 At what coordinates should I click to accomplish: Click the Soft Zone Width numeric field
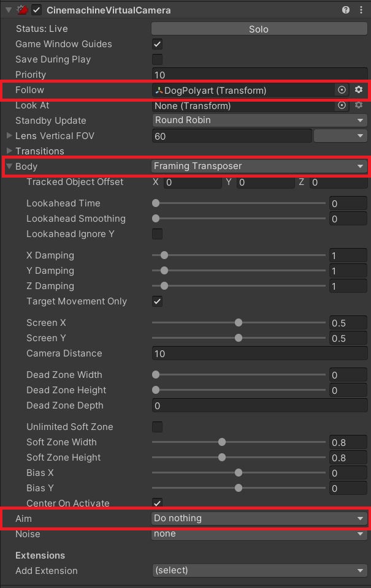(x=348, y=442)
